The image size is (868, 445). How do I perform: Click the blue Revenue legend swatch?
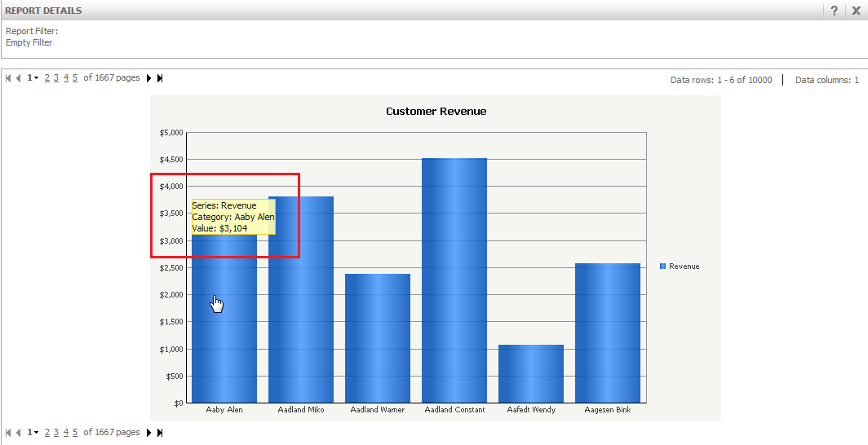click(662, 267)
